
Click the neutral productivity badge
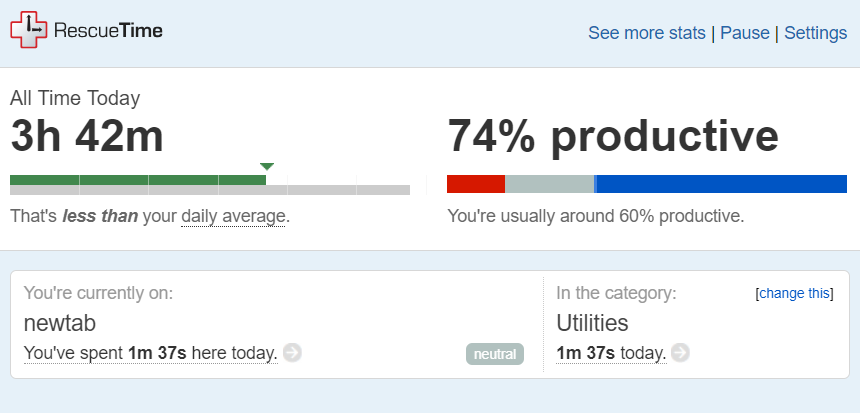coord(495,354)
